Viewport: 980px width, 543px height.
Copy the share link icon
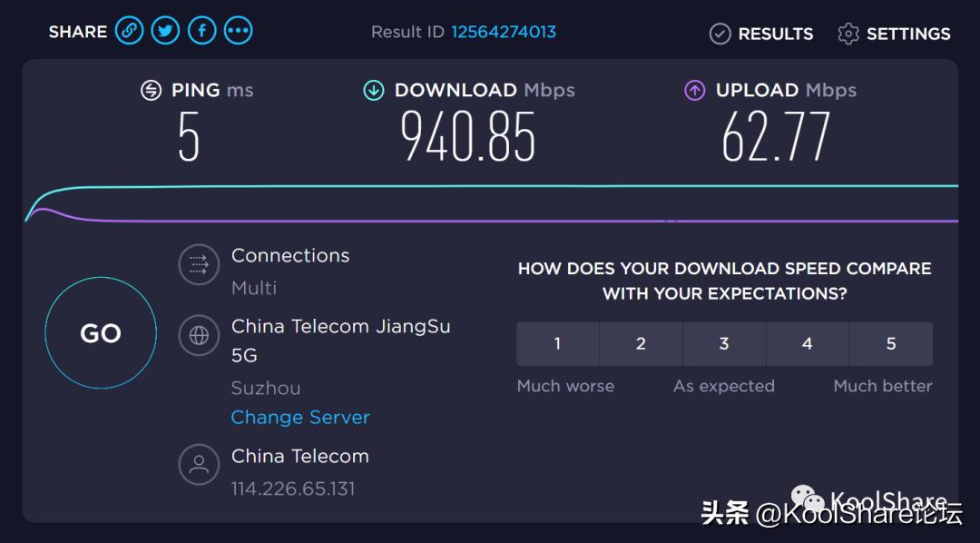point(129,30)
